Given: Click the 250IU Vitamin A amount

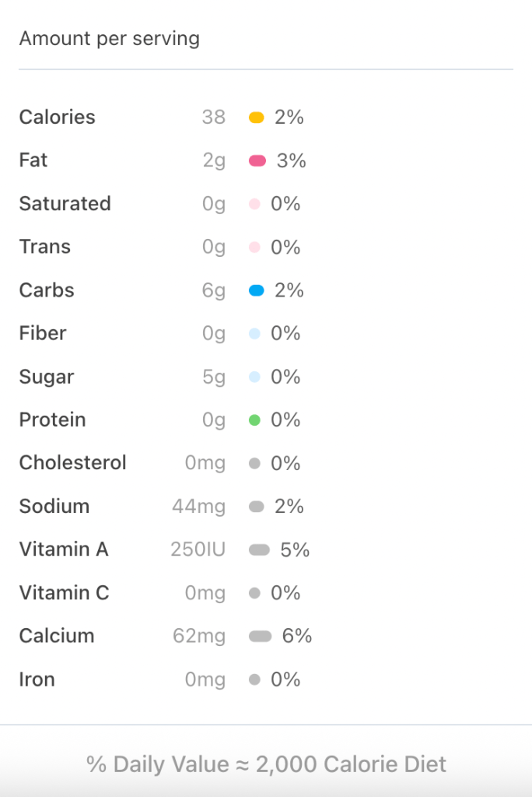Looking at the screenshot, I should point(198,550).
